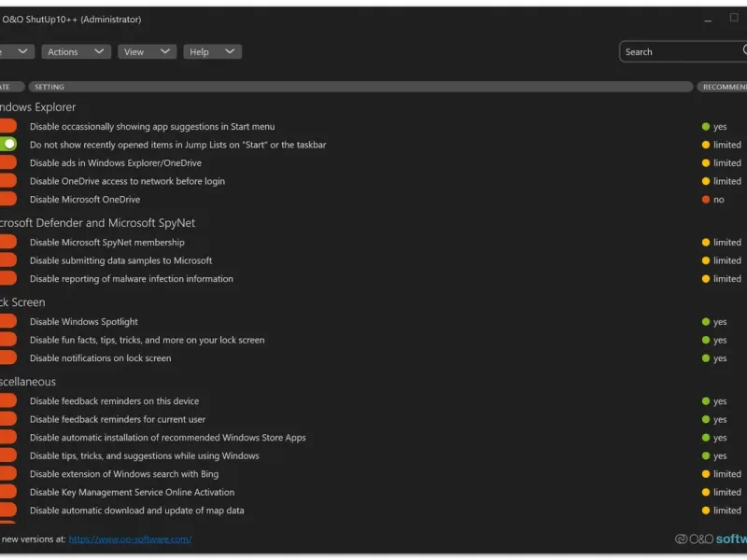Toggle Disable reporting of malware infection switch

pyautogui.click(x=7, y=278)
